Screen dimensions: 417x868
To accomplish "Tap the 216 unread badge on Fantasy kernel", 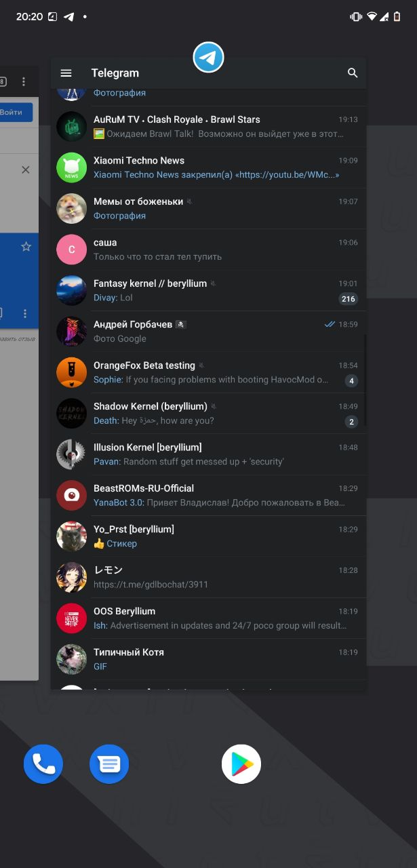I will tap(349, 299).
